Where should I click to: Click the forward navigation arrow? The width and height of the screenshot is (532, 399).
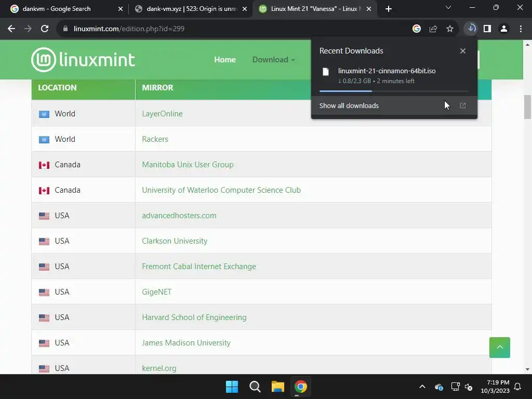28,29
